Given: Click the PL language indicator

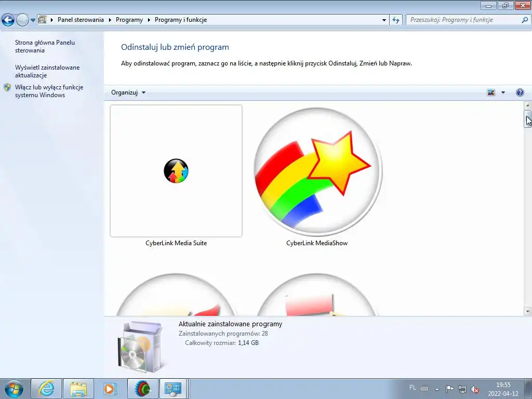Looking at the screenshot, I should 413,388.
